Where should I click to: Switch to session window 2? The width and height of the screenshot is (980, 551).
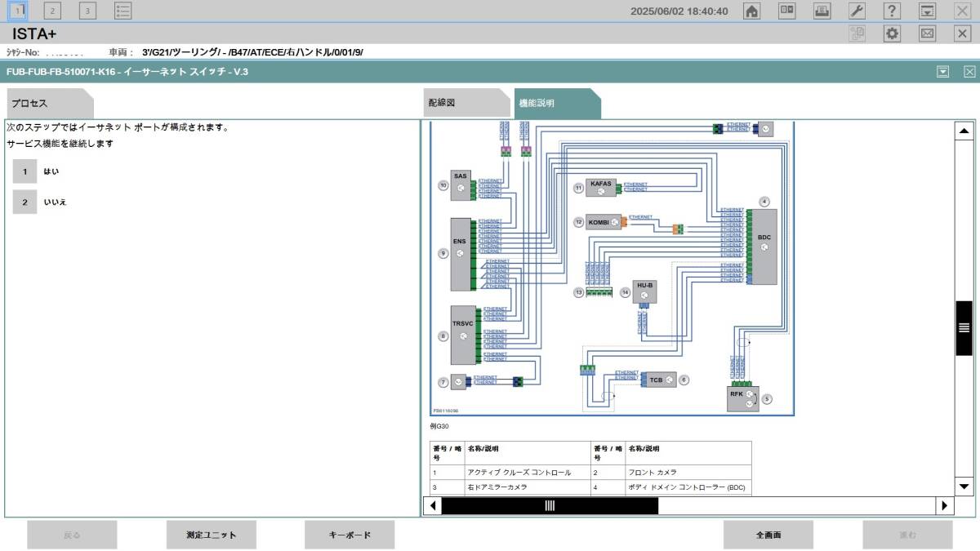coord(52,11)
